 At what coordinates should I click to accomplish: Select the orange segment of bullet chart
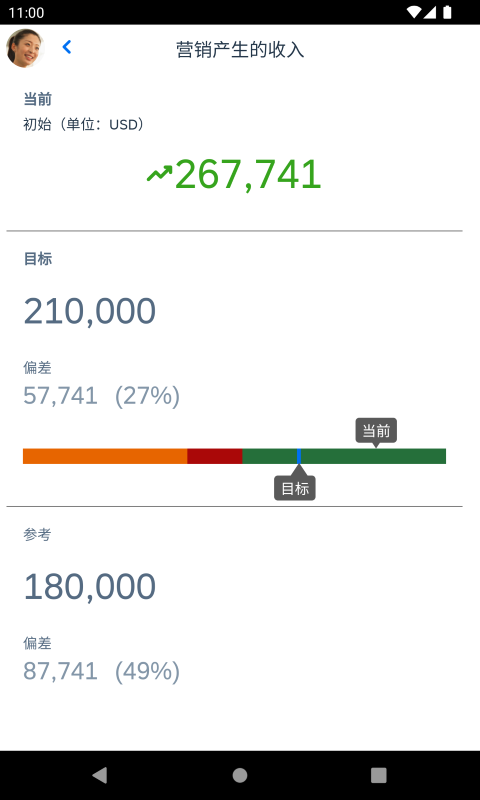pos(105,456)
